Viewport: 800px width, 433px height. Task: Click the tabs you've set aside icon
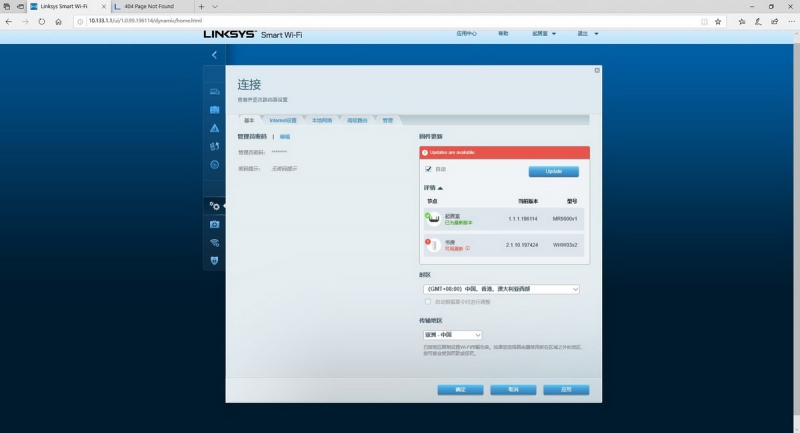(x=7, y=7)
